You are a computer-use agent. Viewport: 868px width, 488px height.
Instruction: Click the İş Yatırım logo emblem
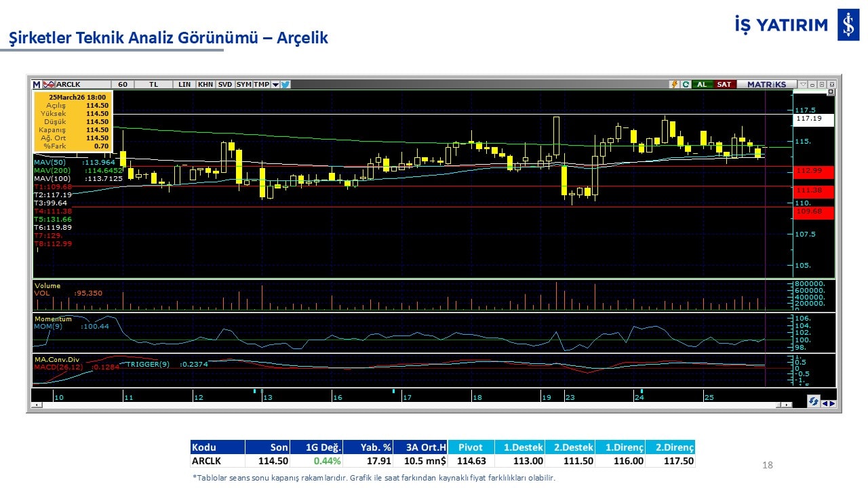coord(848,25)
